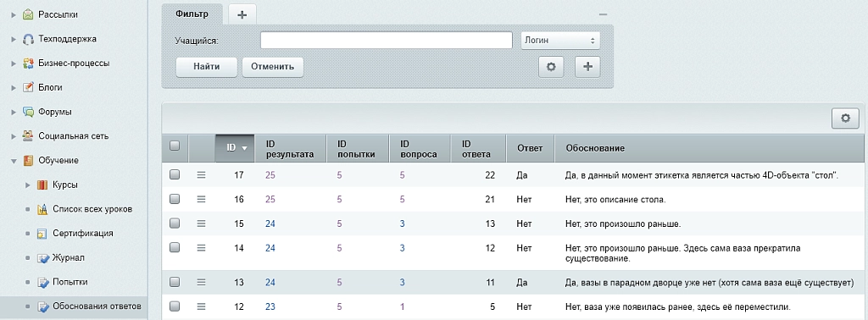This screenshot has width=868, height=320.
Task: Check the checkbox for row ID 17
Action: click(175, 174)
